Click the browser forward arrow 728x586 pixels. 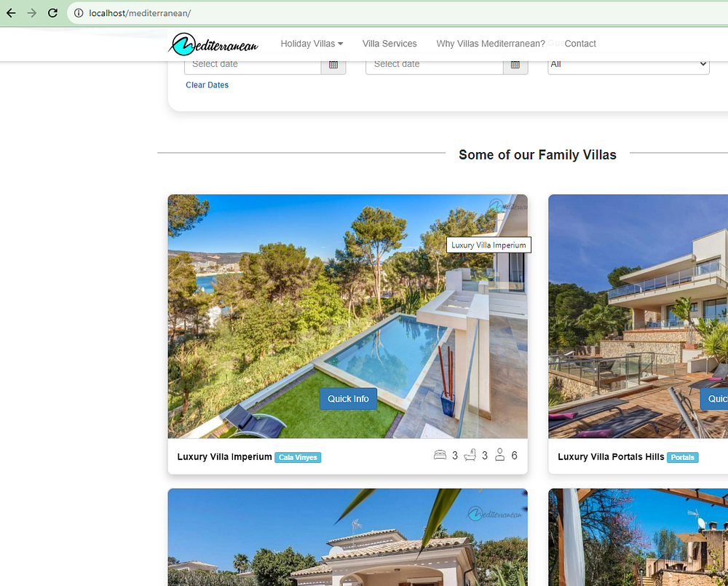point(31,13)
